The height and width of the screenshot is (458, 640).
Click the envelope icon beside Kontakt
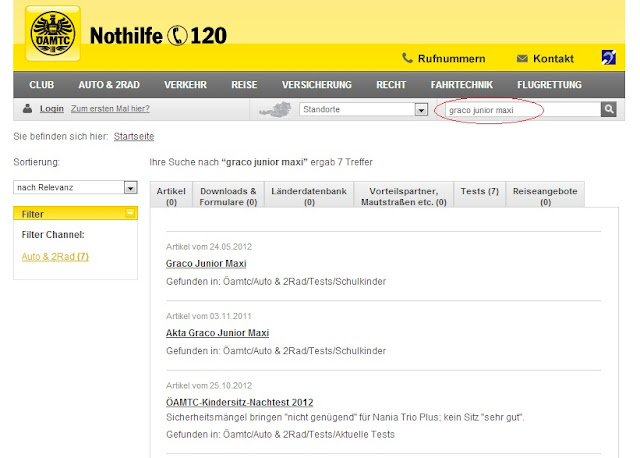coord(522,58)
